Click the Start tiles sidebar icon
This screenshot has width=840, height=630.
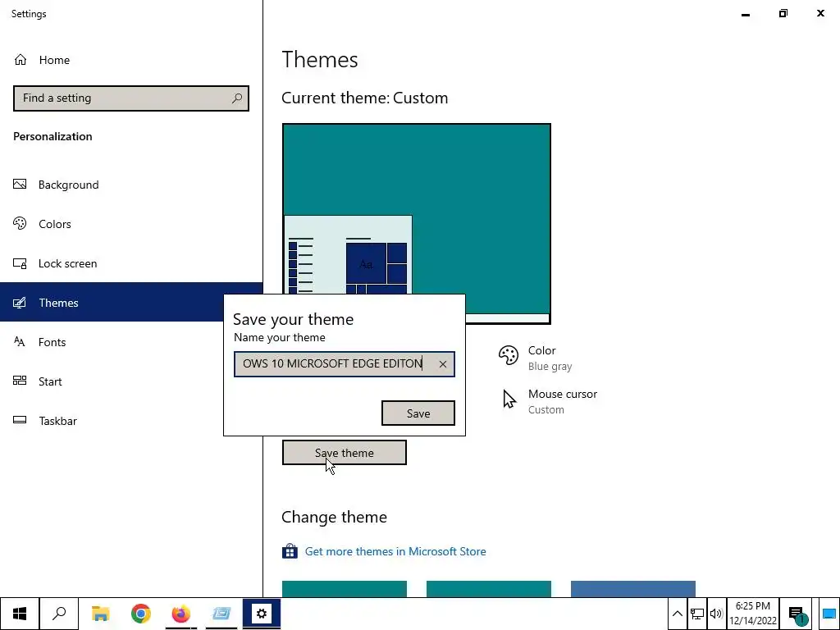20,381
